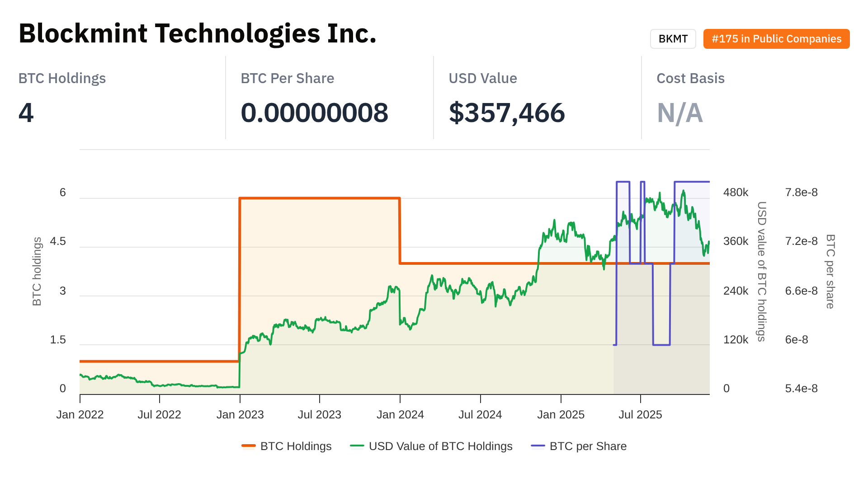The width and height of the screenshot is (868, 488).
Task: Click the Jan 2023 x-axis tick label
Action: 240,414
